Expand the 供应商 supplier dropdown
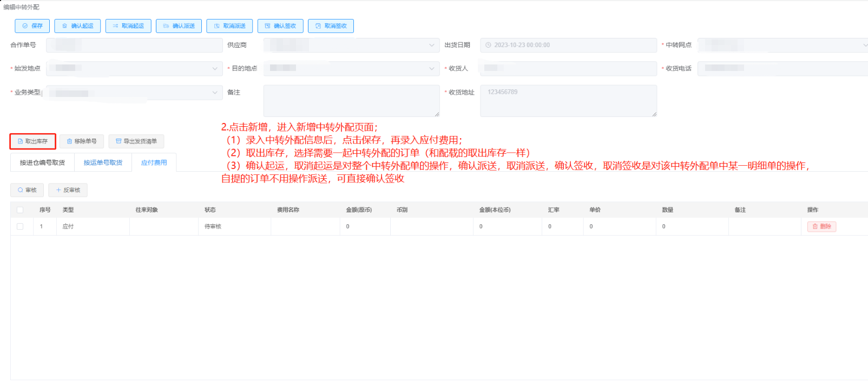This screenshot has height=384, width=868. click(431, 45)
